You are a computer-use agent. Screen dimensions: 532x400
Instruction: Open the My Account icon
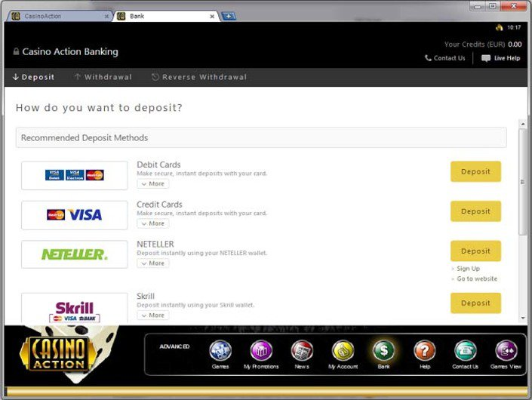(343, 351)
